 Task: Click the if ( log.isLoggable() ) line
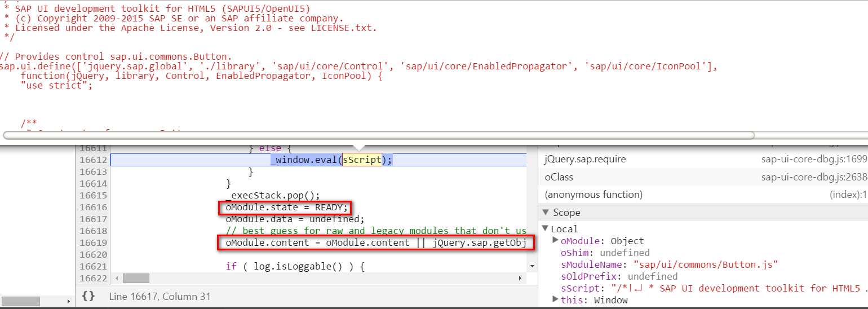click(295, 266)
